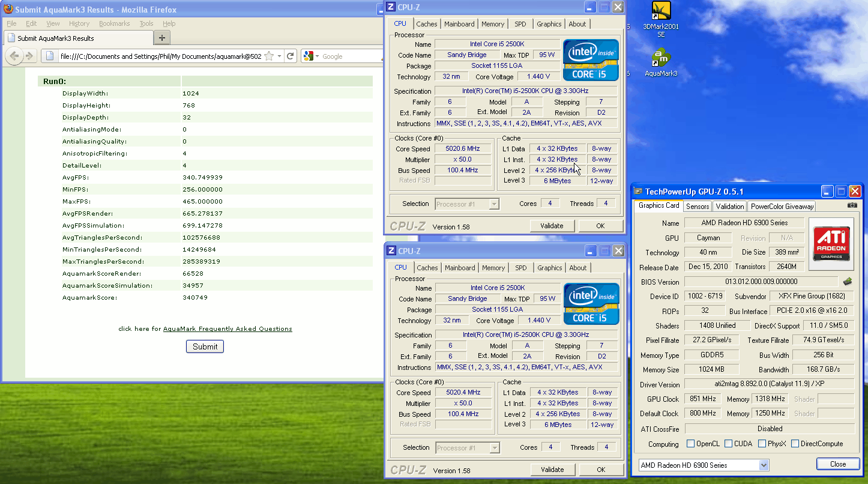Enable the OpenCL checkbox in GPU-Z
This screenshot has width=868, height=484.
click(x=690, y=444)
